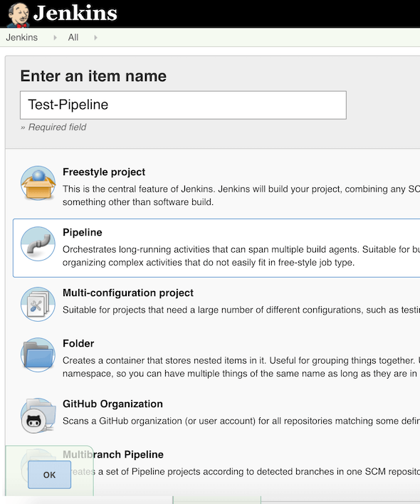Open the Jenkins breadcrumb link
Screen dimensions: 420x504
22,38
